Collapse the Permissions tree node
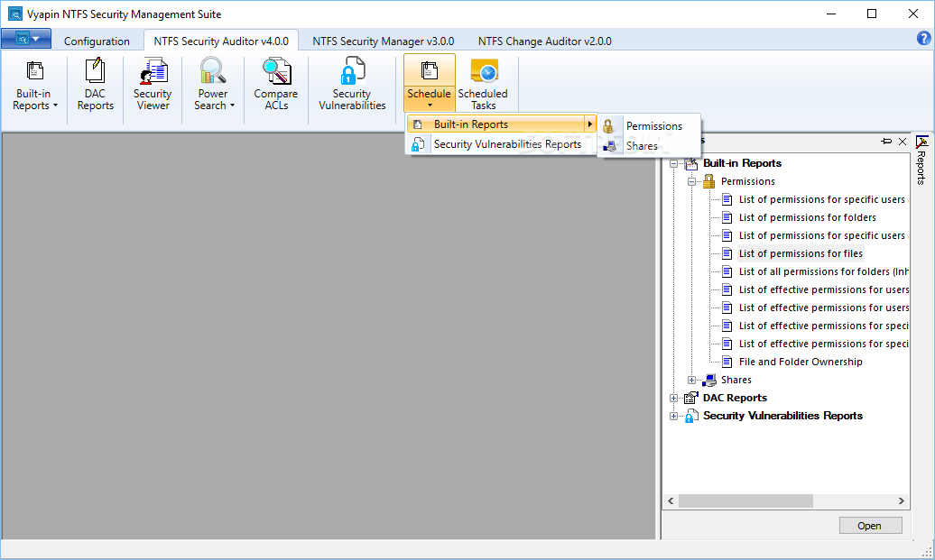This screenshot has width=935, height=560. click(691, 181)
